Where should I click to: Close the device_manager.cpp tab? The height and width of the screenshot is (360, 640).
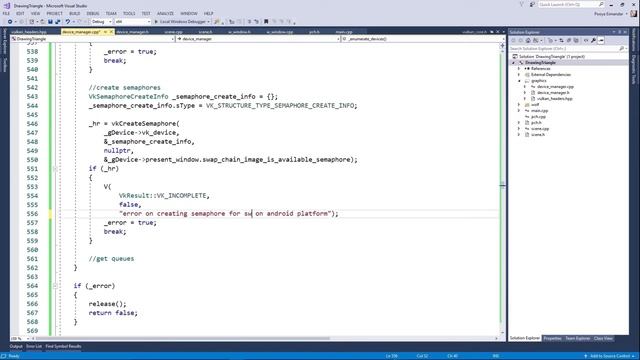tap(111, 32)
